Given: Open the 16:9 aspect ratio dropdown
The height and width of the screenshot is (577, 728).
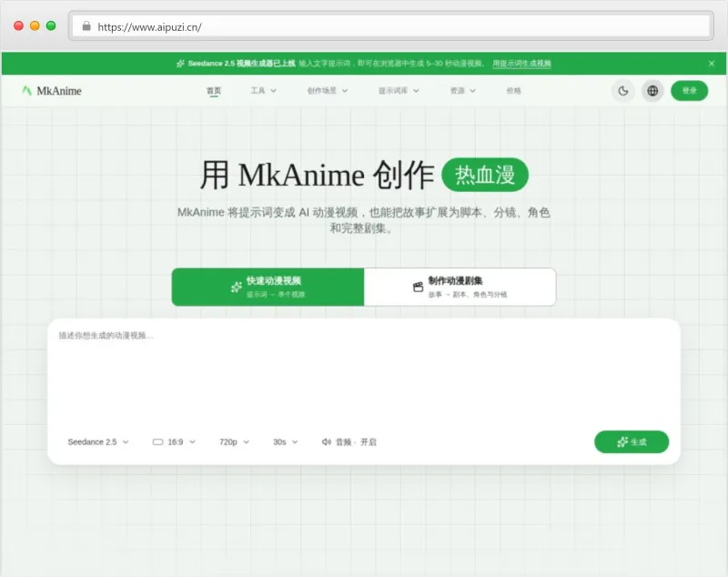Looking at the screenshot, I should [174, 442].
